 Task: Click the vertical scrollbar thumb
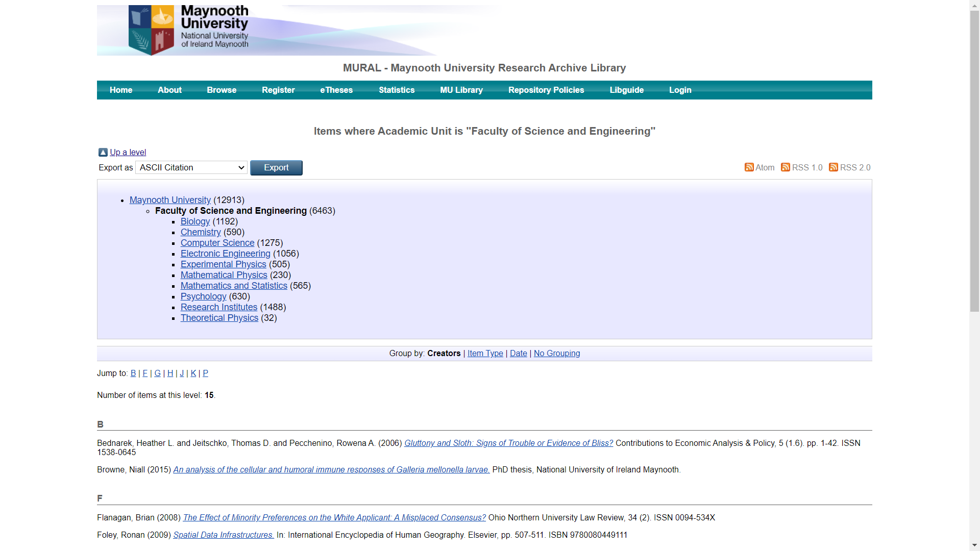click(x=974, y=161)
